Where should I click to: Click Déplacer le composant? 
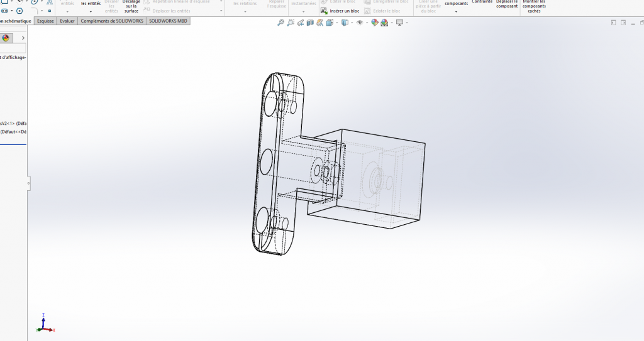point(507,4)
